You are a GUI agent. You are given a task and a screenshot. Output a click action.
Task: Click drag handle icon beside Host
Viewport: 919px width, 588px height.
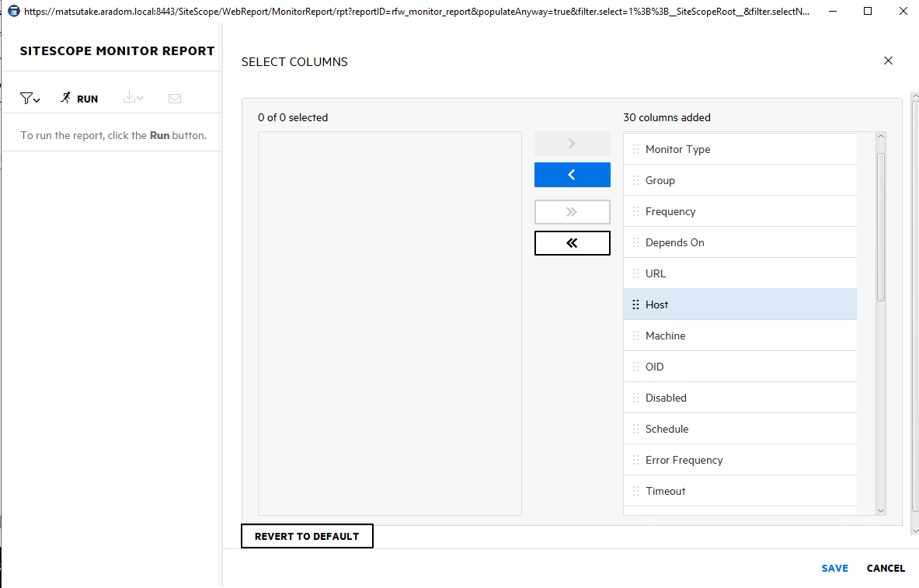[635, 304]
